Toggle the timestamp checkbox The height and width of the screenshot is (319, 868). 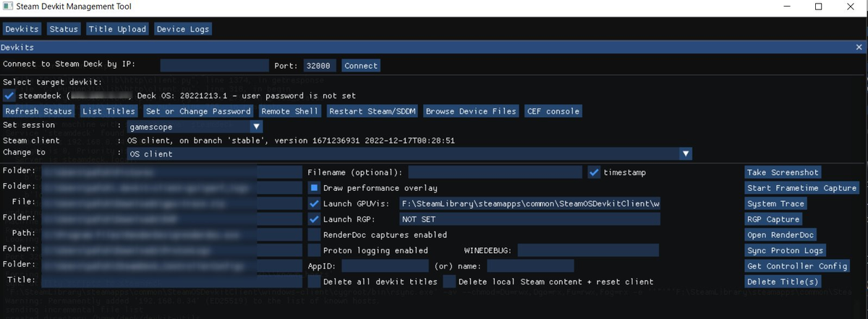(x=594, y=172)
